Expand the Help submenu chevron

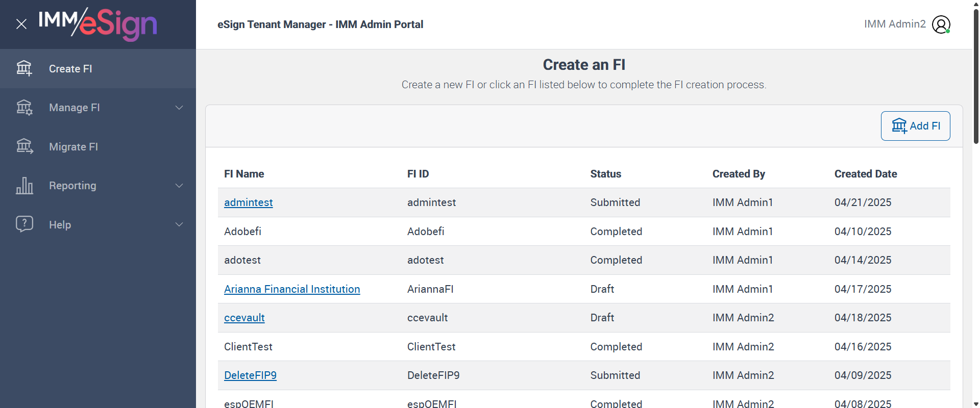tap(179, 224)
